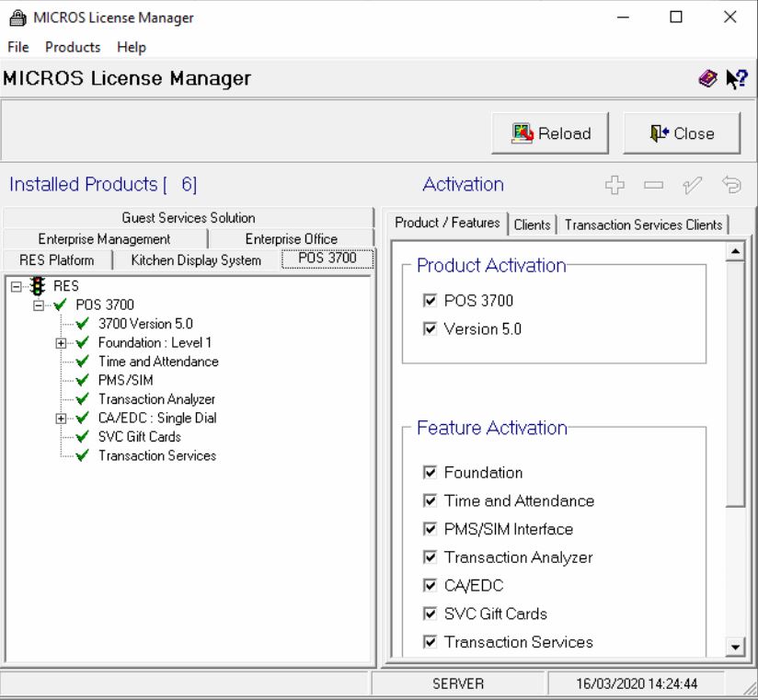Screen dimensions: 758x700
Task: Minimize the License Manager window
Action: (623, 17)
